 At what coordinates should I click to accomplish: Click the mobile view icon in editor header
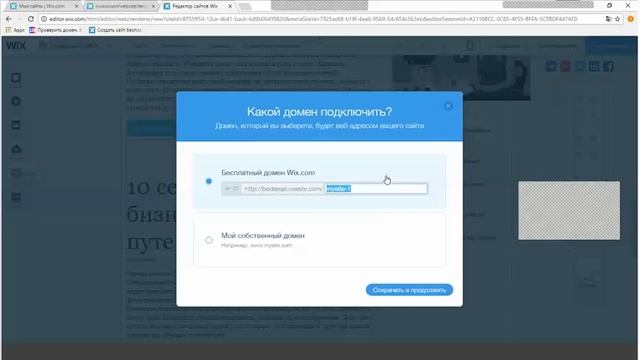[470, 46]
